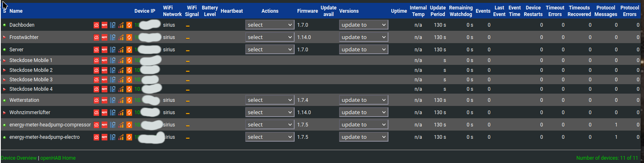Screen dimensions: 644x163
Task: Click the red cloud icon for Steckdose Mobile 2
Action: (96, 70)
